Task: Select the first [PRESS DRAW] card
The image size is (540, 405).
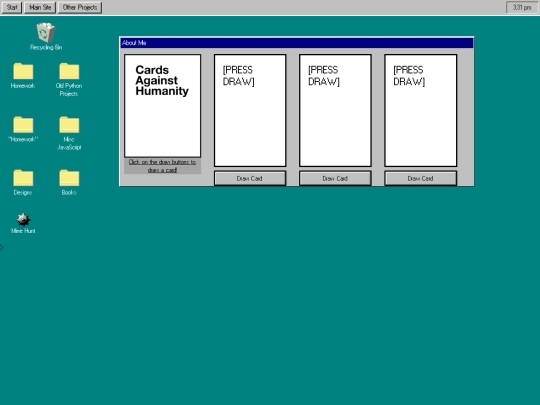Action: pos(250,110)
